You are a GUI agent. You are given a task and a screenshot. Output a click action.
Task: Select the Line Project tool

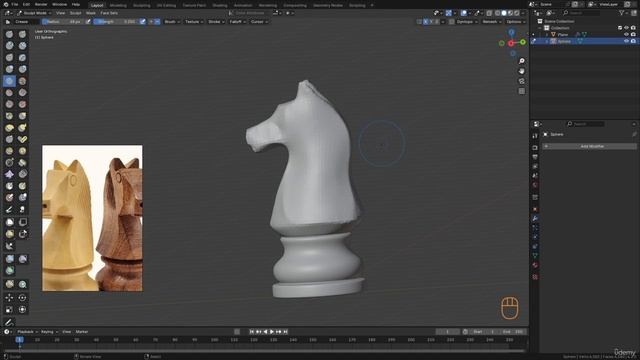coord(9,247)
